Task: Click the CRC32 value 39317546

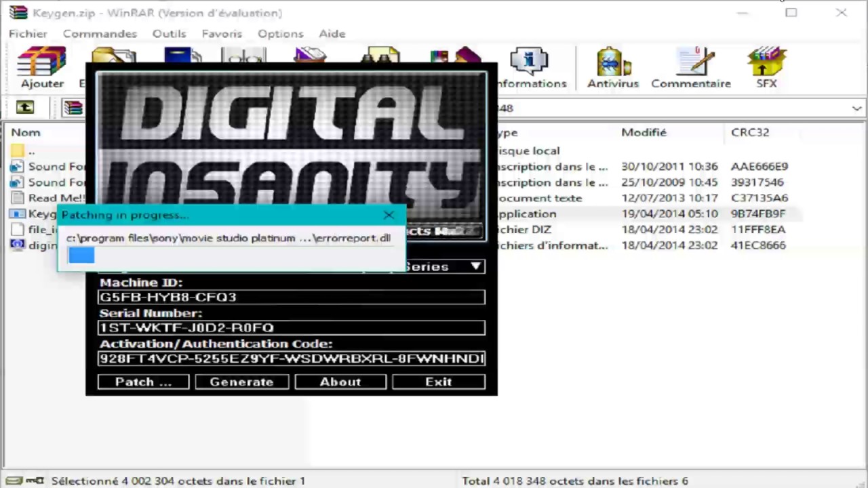Action: point(757,182)
